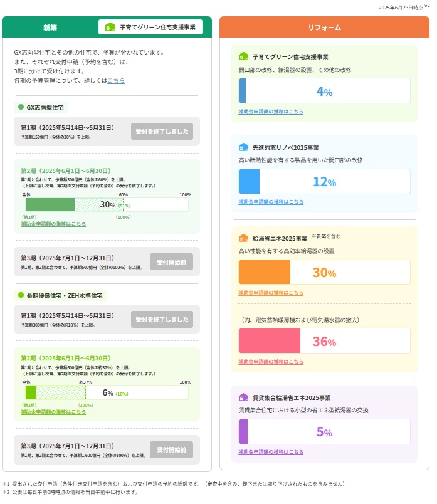Open the こちら budget management link
437x504 pixels.
(x=116, y=80)
